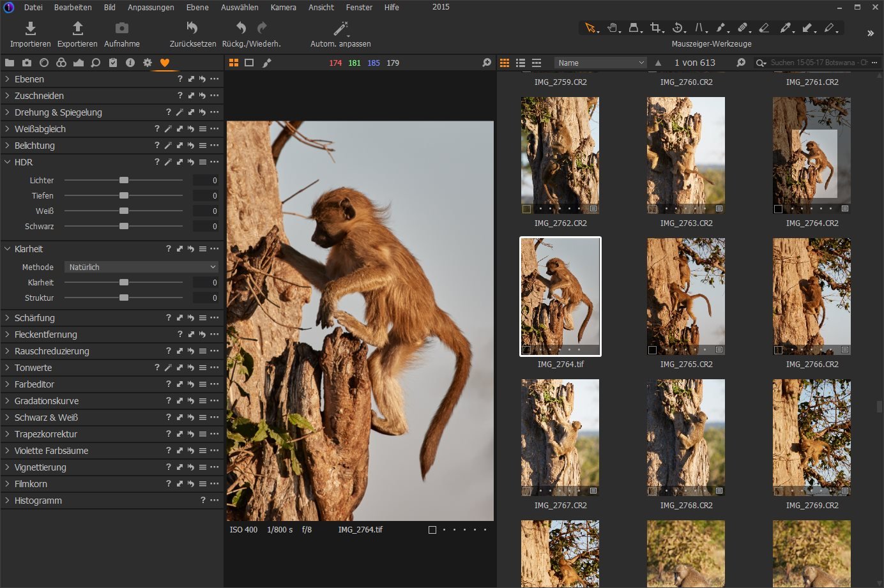
Task: Click the viewer brush proofing icon
Action: (x=267, y=63)
